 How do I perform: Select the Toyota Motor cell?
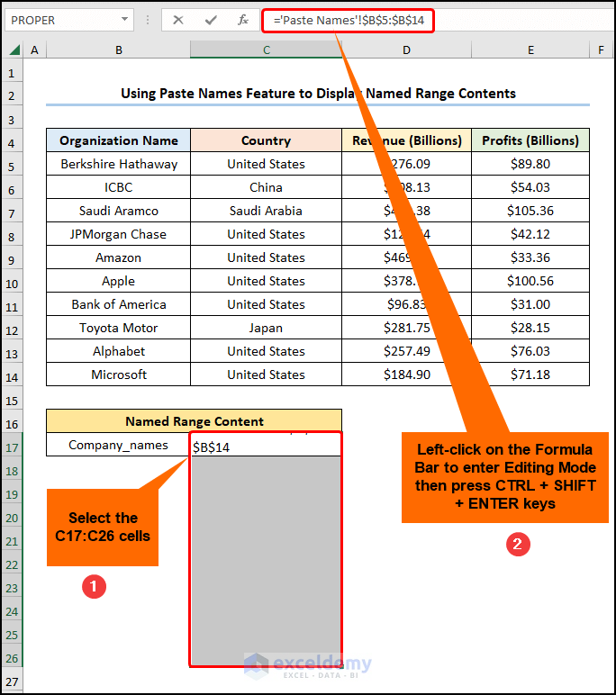[118, 328]
